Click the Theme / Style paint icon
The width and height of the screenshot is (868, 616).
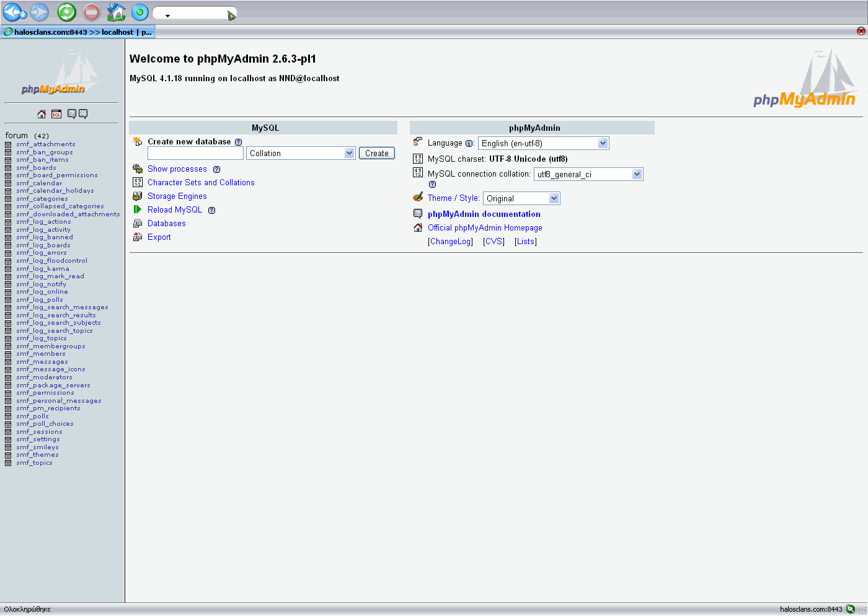pyautogui.click(x=418, y=197)
